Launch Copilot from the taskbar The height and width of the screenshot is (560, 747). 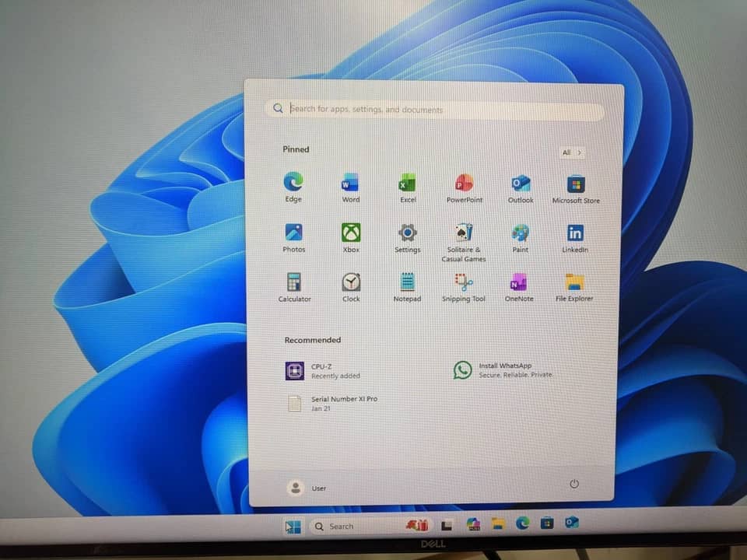[x=473, y=524]
